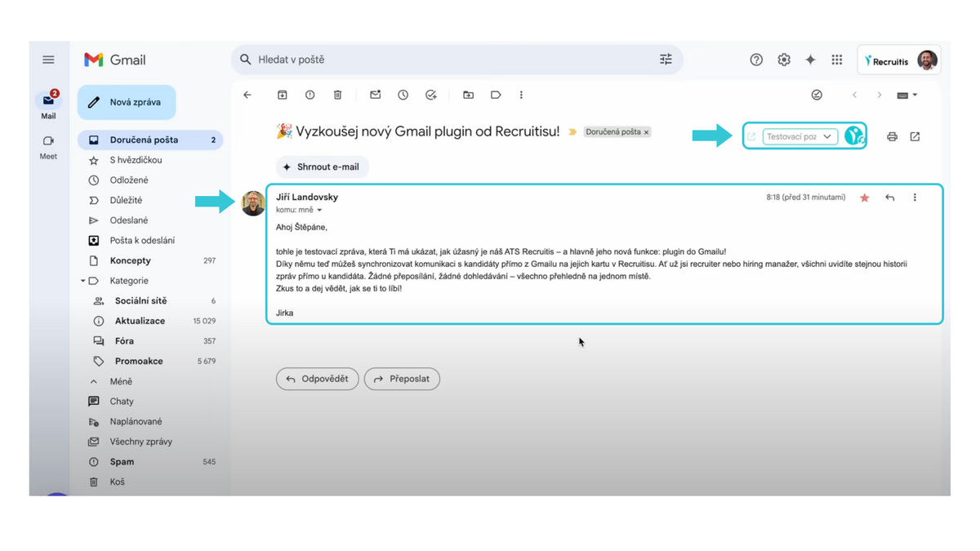Mark the email as unread

tap(375, 95)
